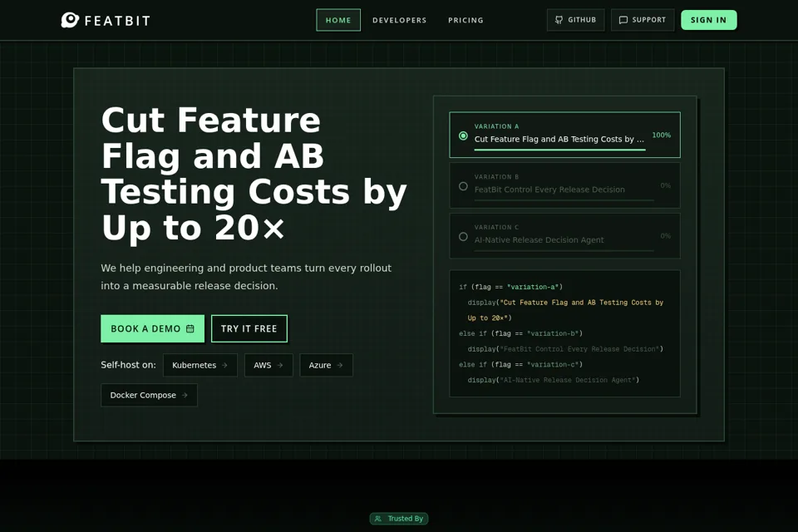Click the 'else if (flag == "variation-b")' code line

click(520, 333)
